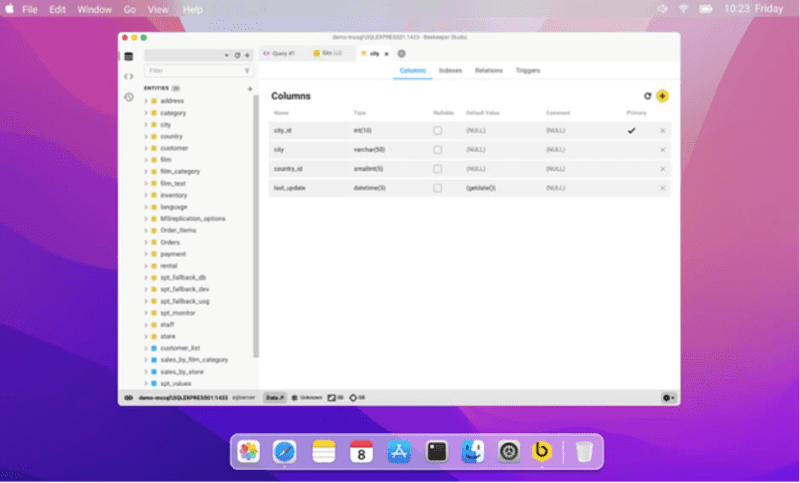Click the entity Filter input field

(x=193, y=71)
